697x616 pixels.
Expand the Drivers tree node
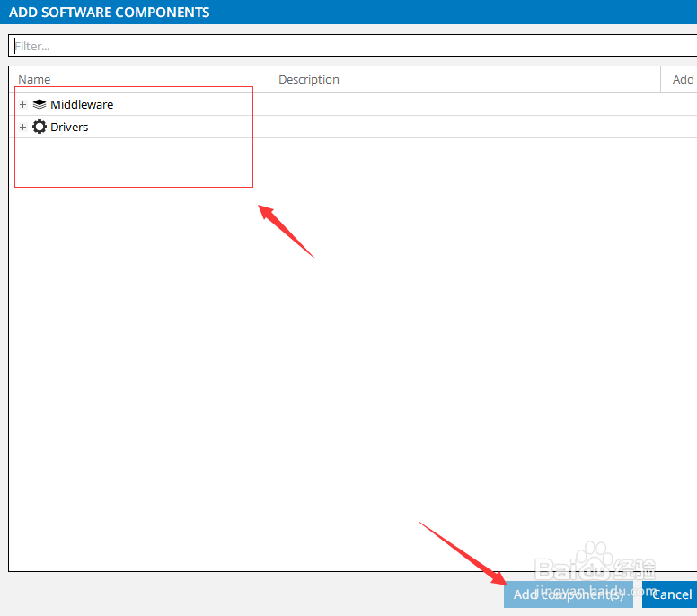23,127
